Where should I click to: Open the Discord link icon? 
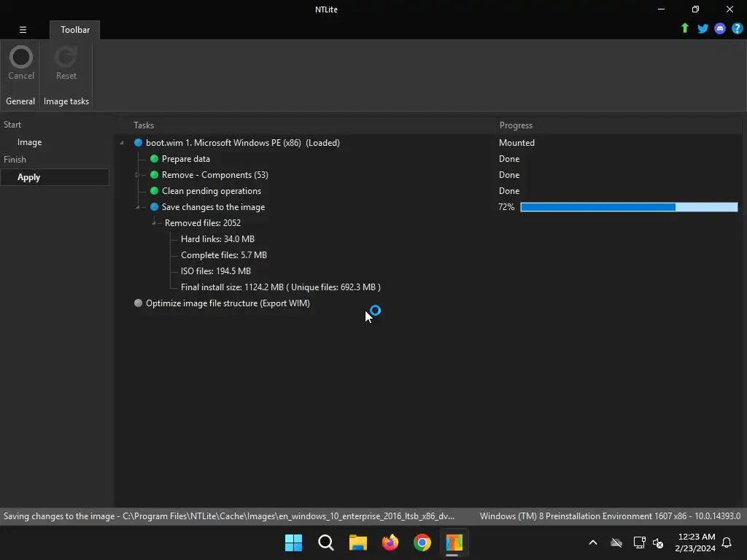[x=720, y=28]
